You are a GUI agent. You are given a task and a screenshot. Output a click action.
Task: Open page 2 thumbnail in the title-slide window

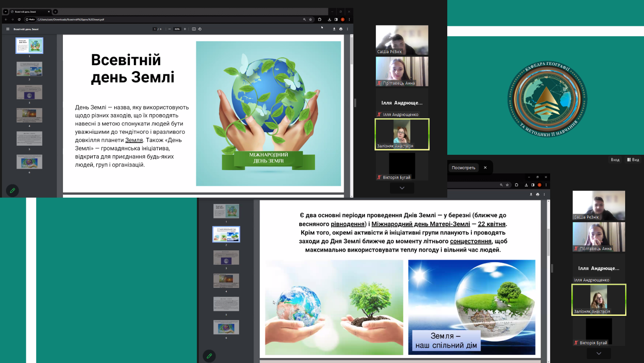pos(29,69)
